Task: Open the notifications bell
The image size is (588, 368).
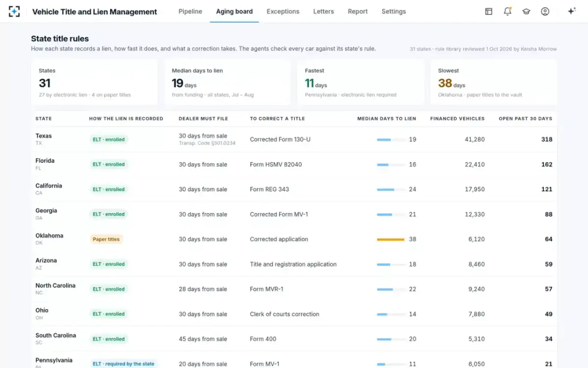Action: coord(507,11)
